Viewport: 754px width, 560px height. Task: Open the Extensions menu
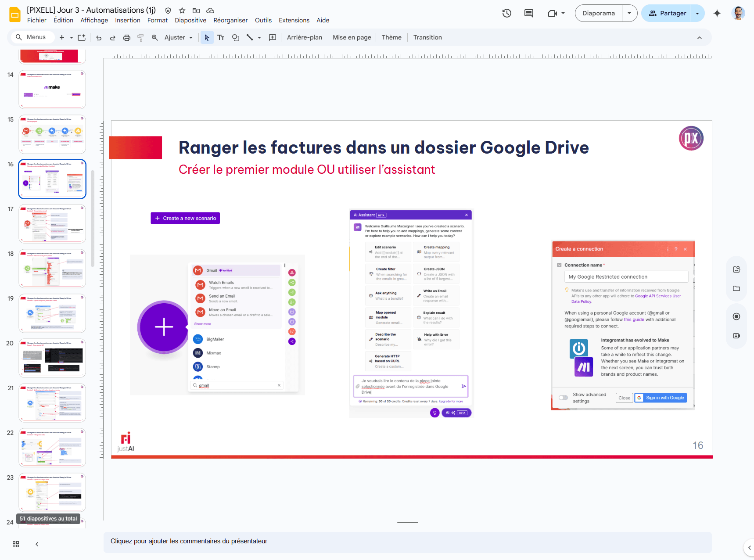[294, 20]
